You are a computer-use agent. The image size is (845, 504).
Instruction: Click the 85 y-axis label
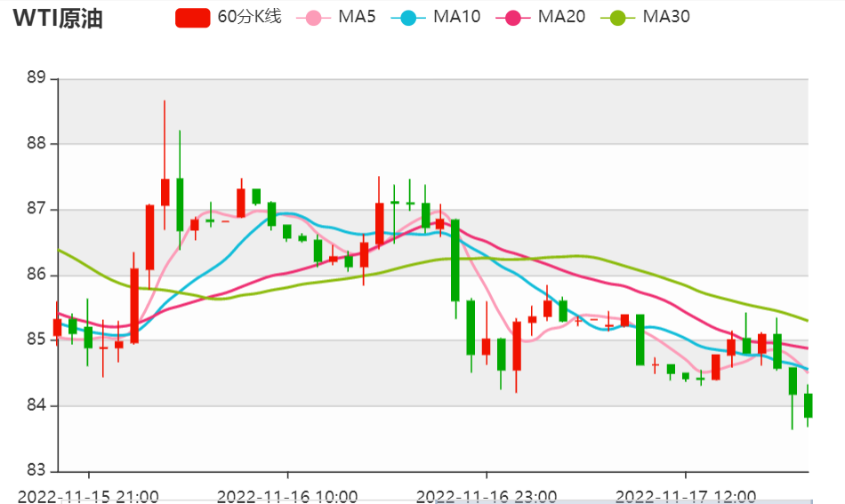point(36,340)
